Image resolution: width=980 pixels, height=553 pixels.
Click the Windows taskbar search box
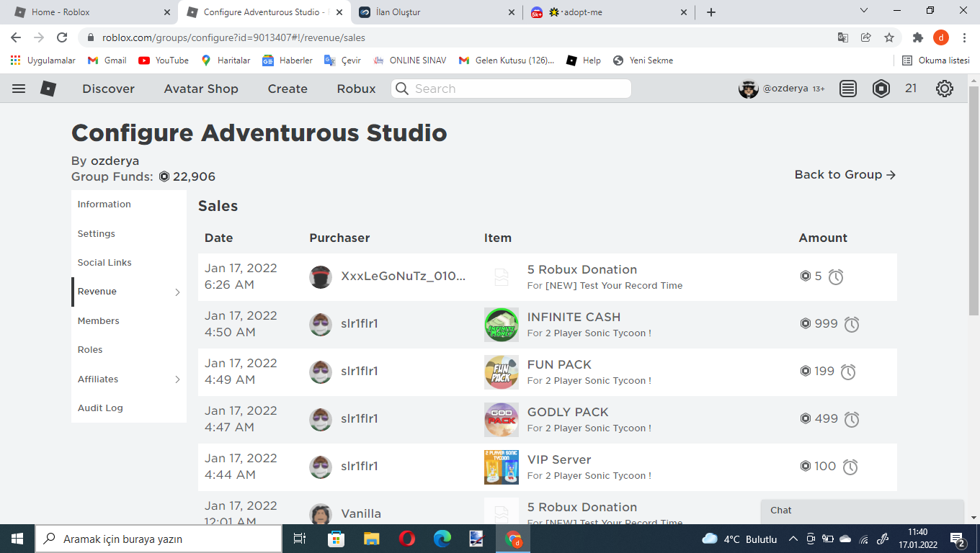(159, 539)
